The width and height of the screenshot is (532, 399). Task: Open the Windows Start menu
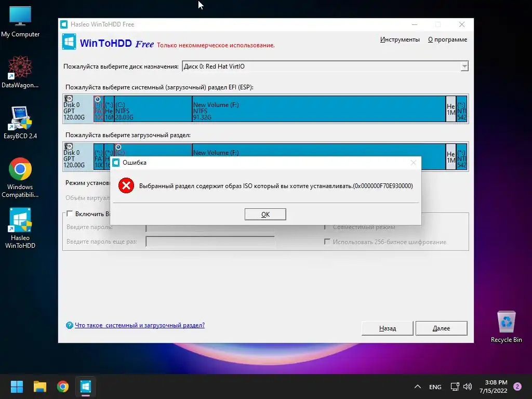[x=17, y=387]
